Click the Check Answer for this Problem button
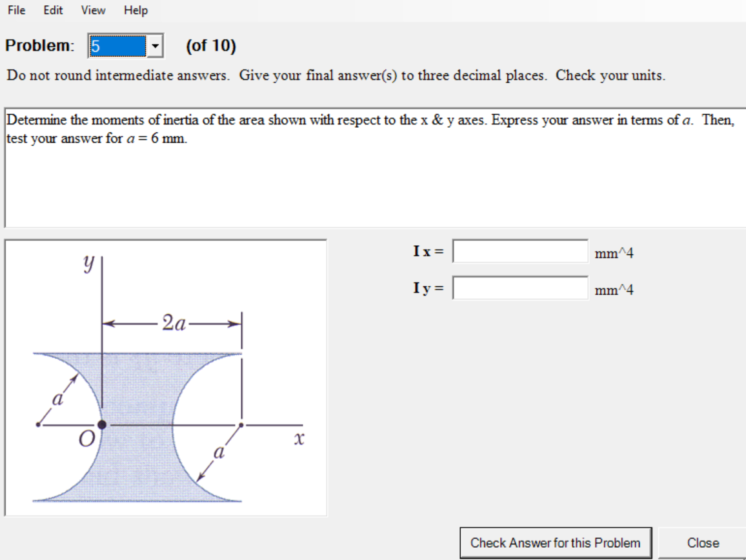Image resolution: width=746 pixels, height=560 pixels. [x=556, y=543]
